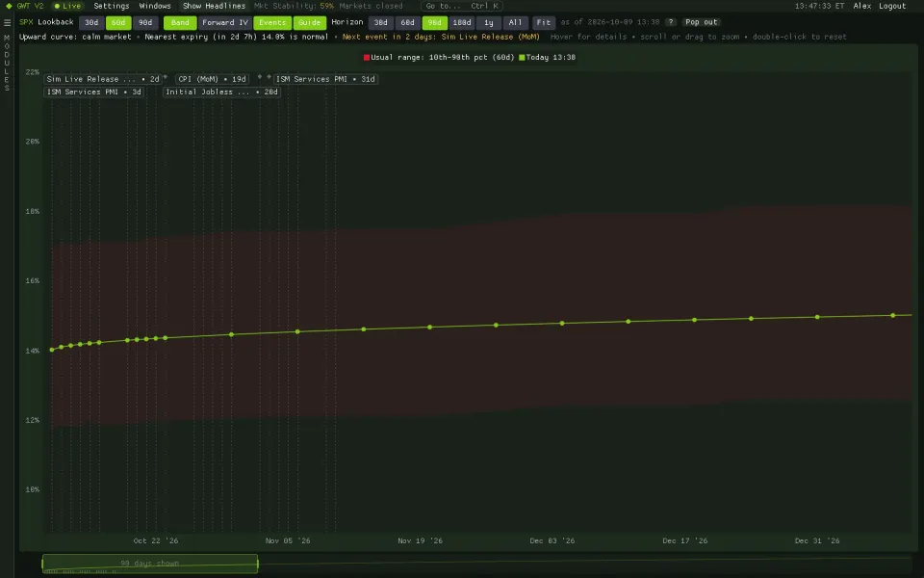924x578 pixels.
Task: Click the Upward curve: calm market text
Action: (75, 37)
